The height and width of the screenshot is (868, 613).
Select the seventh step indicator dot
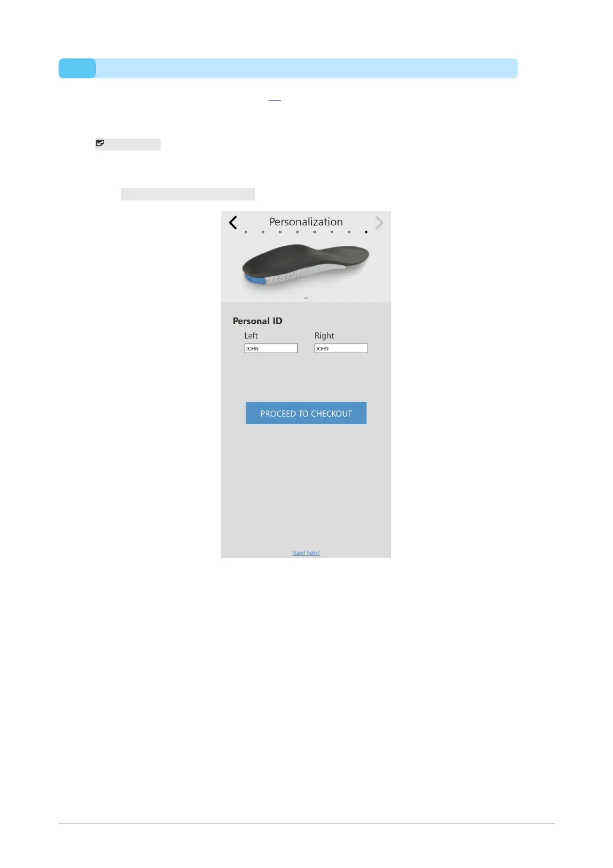point(349,232)
